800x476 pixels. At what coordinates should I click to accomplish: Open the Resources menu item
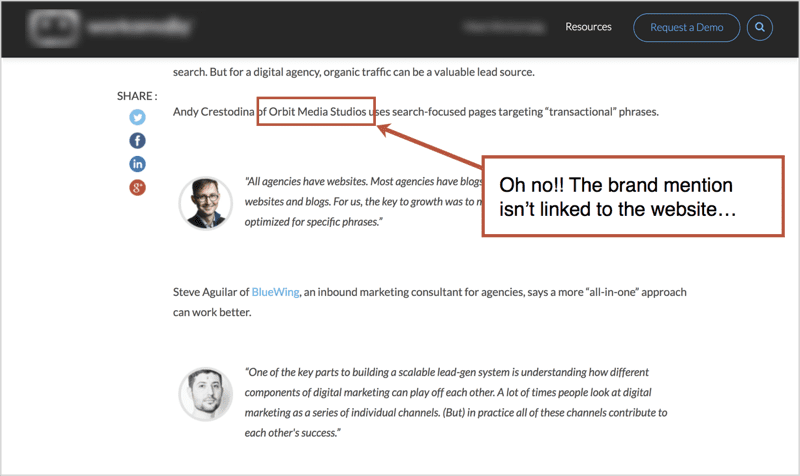click(x=588, y=27)
